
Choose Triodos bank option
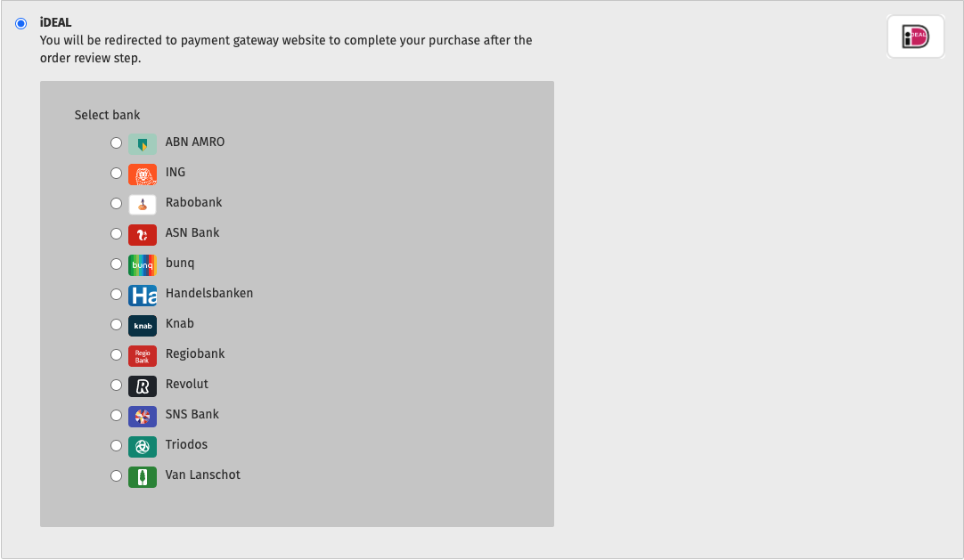pos(116,445)
